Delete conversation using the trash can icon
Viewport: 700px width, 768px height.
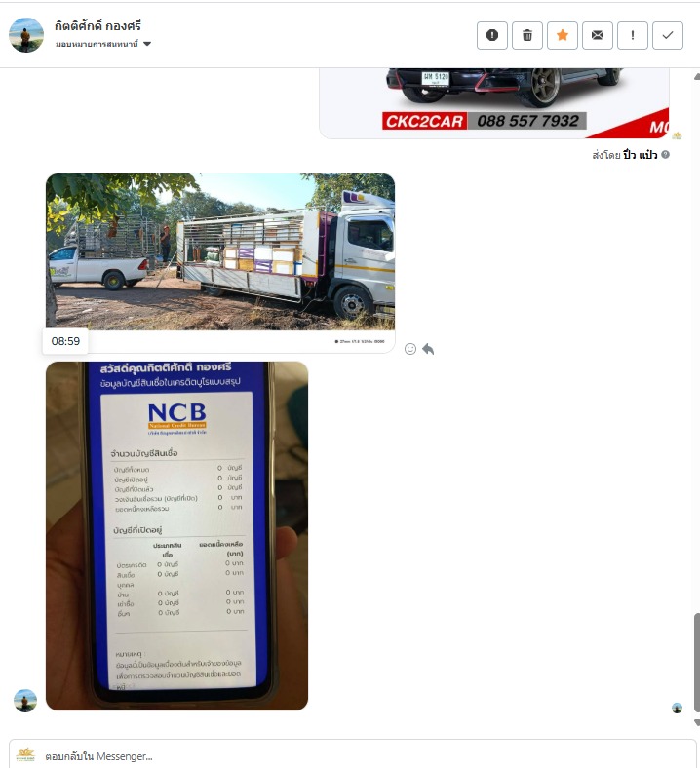pyautogui.click(x=527, y=35)
